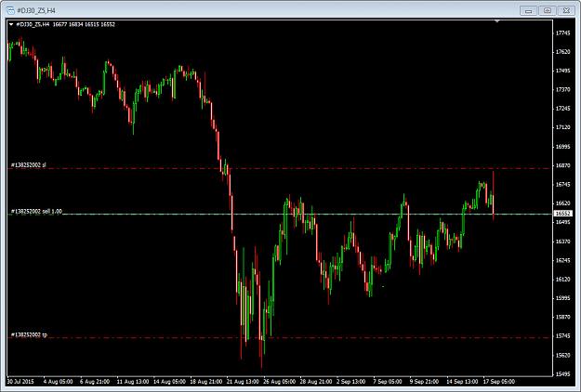The image size is (581, 392).
Task: Click the 16620 price scale label
Action: 562,203
